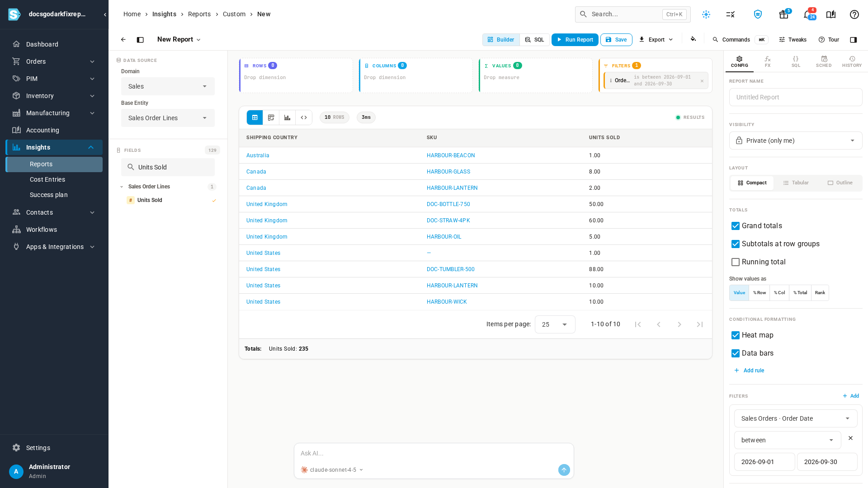
Task: Click the back arrow beside New Report
Action: [x=123, y=40]
